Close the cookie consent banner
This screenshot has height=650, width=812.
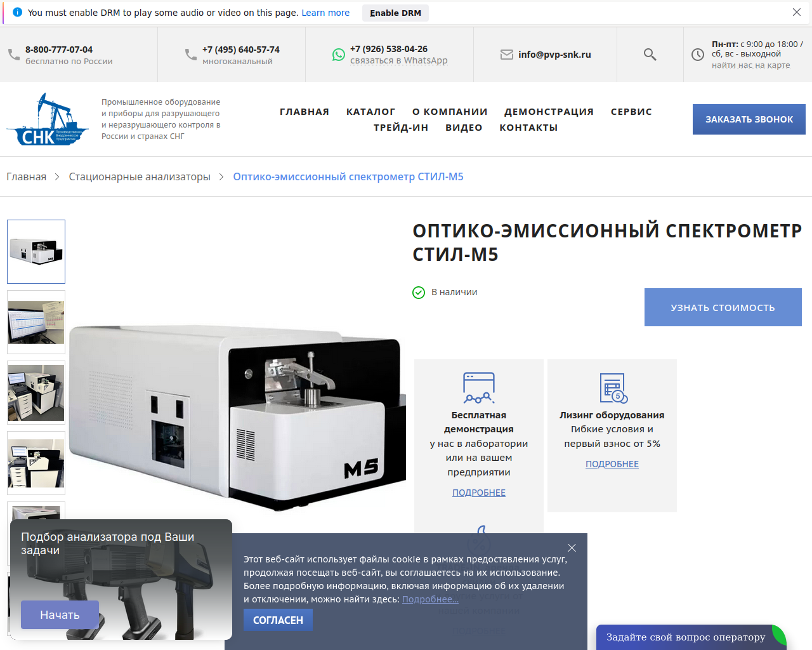point(572,548)
